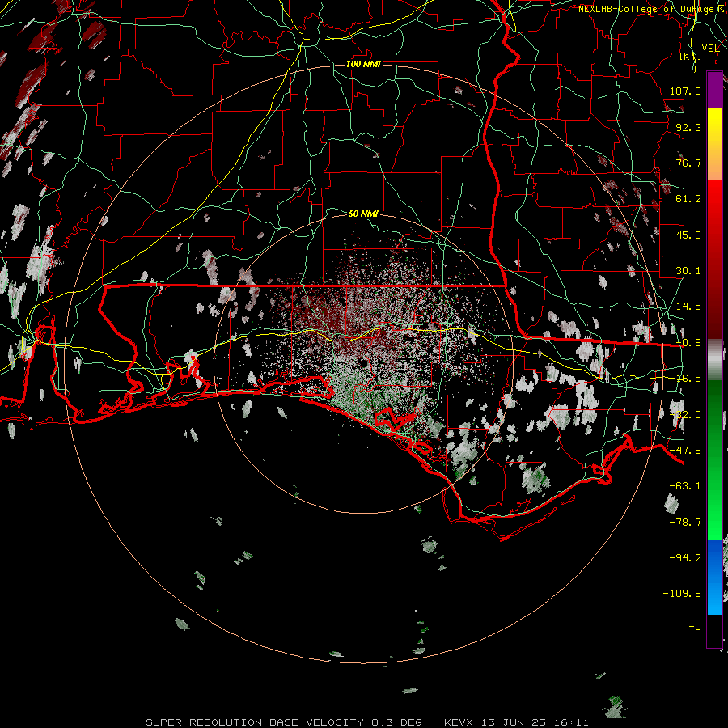Viewport: 728px width, 728px height.
Task: Click the -94.2 velocity scale value
Action: pyautogui.click(x=685, y=558)
